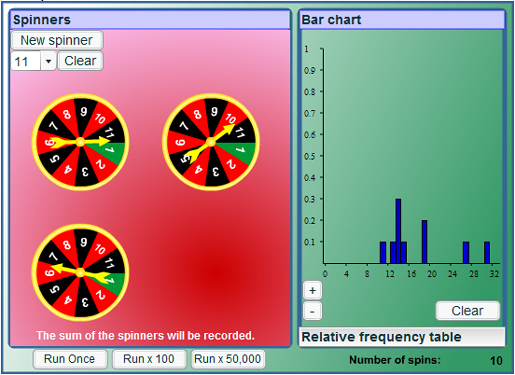
Task: Click the tallest bar at 0.3 in chart
Action: point(398,231)
